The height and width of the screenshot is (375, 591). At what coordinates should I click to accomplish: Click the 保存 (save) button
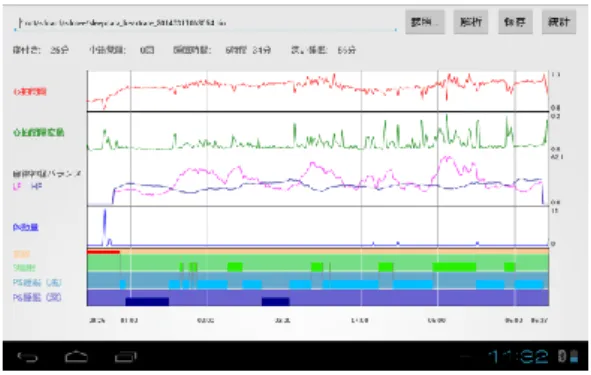point(515,22)
